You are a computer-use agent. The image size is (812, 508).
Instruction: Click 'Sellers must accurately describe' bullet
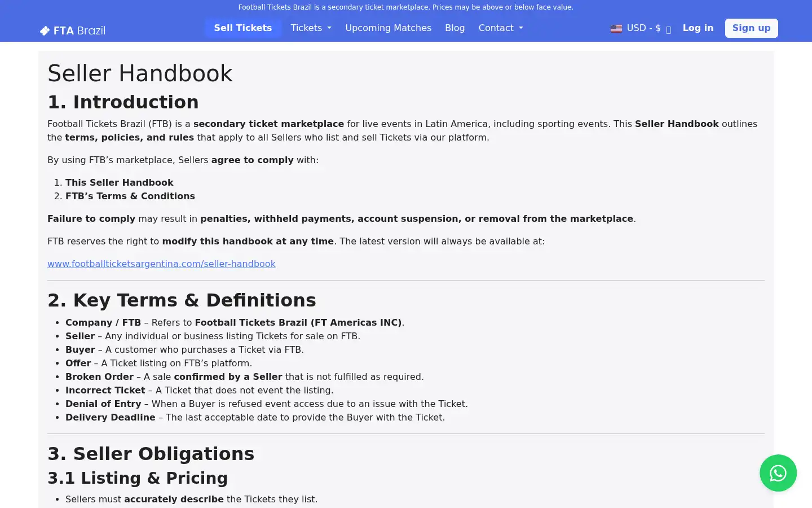pos(191,499)
